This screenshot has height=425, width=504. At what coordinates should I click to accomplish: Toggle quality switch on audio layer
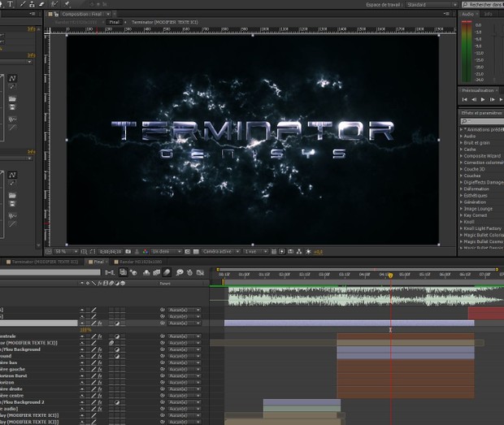(x=93, y=409)
